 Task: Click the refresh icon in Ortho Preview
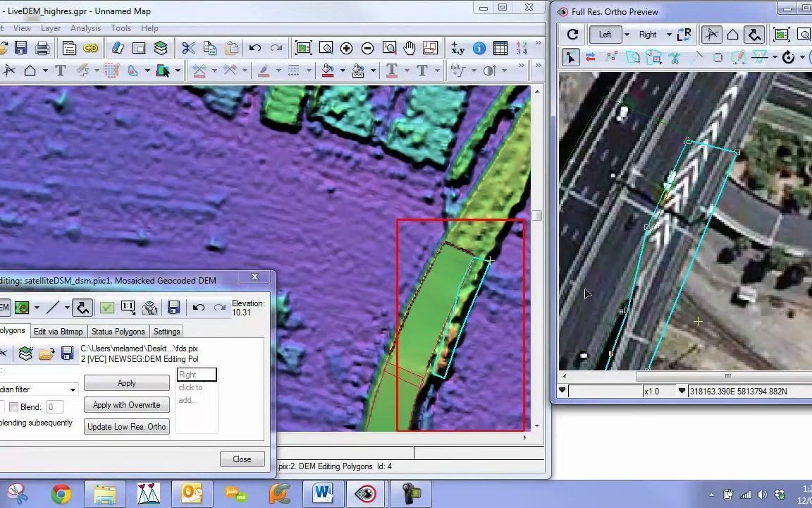coord(572,35)
